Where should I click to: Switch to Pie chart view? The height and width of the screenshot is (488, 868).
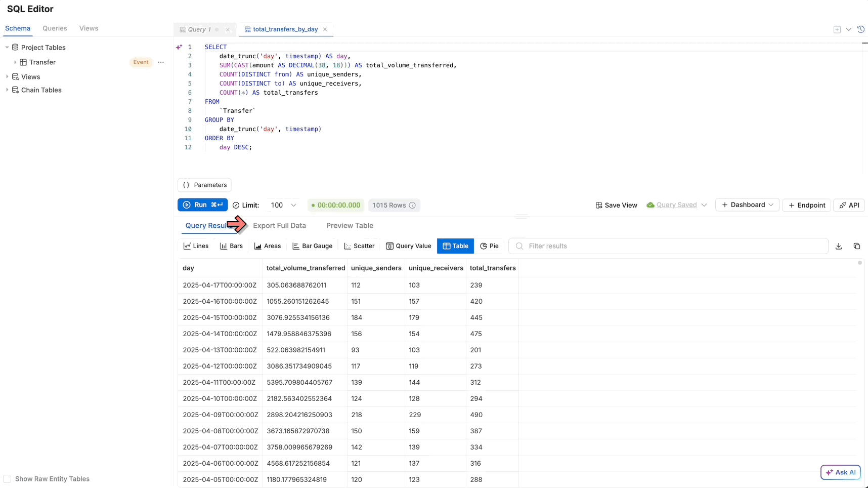489,246
